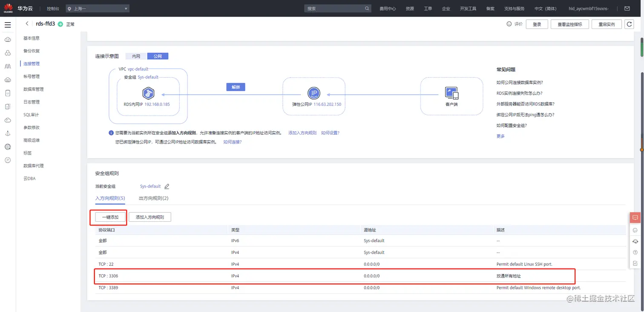
Task: Click the floating question mark help icon
Action: click(635, 252)
